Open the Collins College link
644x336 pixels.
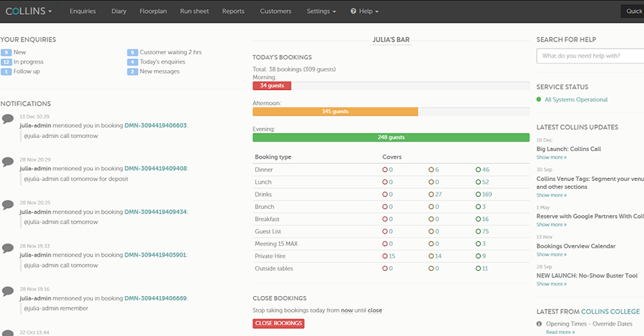(x=610, y=312)
